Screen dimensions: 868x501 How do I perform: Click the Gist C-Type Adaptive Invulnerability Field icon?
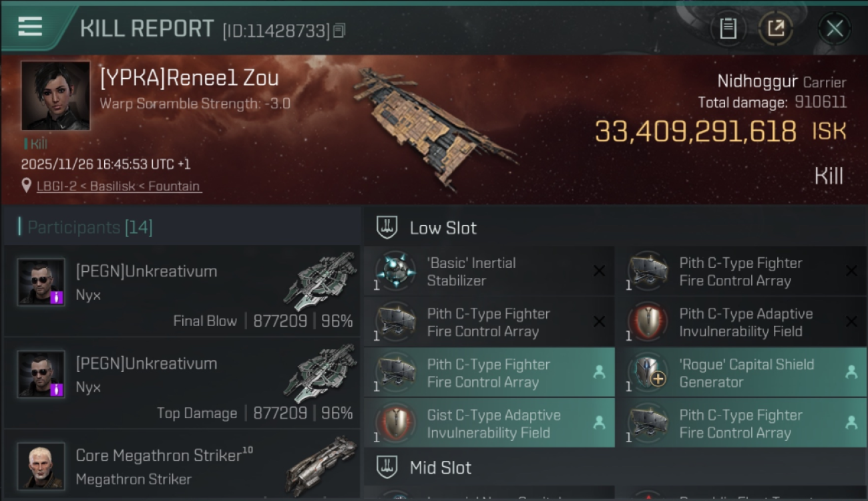(395, 424)
